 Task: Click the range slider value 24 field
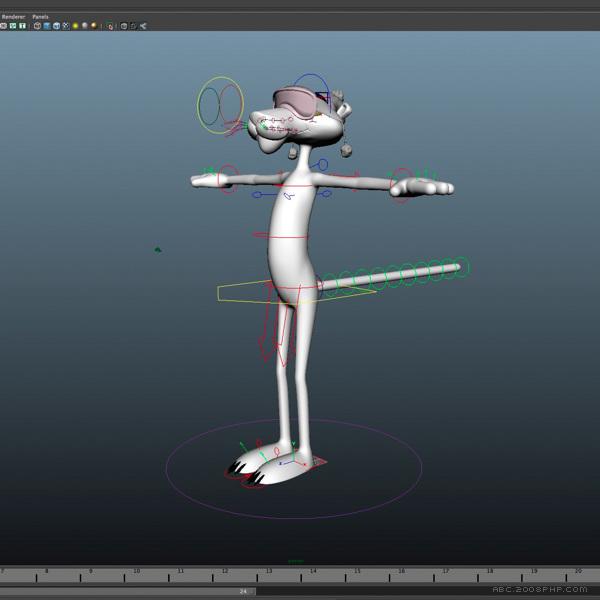click(243, 591)
